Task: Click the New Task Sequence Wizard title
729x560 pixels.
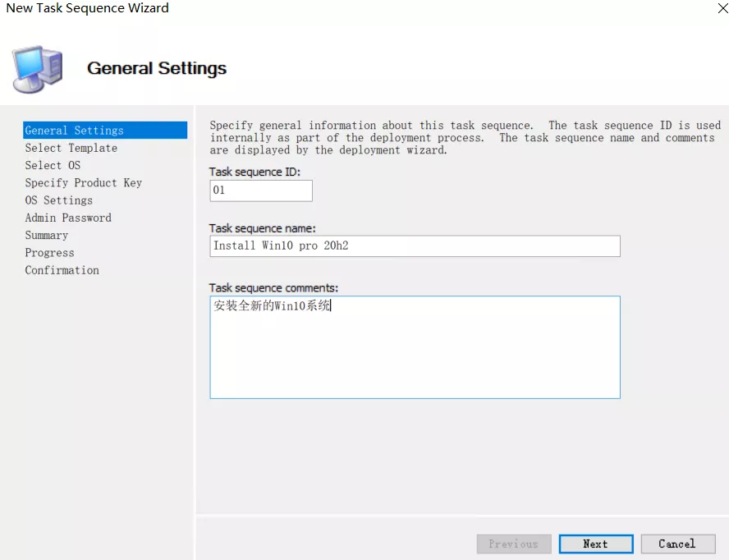Action: 87,8
